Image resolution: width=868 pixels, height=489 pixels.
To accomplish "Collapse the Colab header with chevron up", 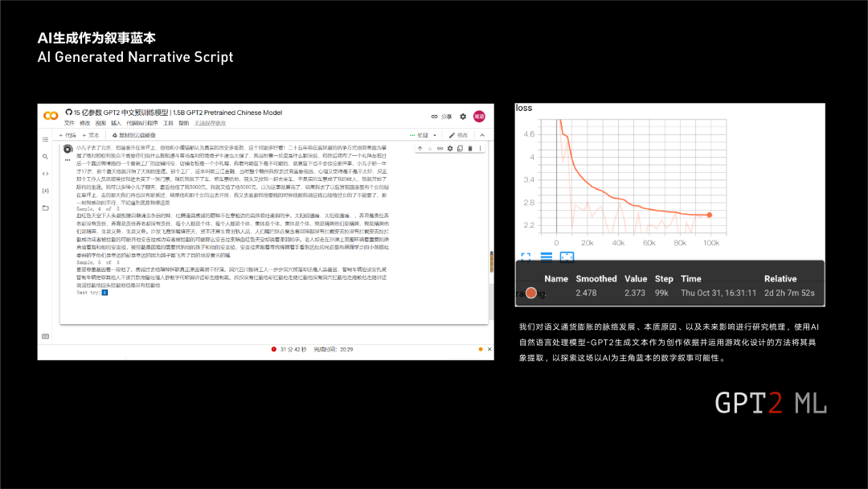I will click(x=482, y=135).
